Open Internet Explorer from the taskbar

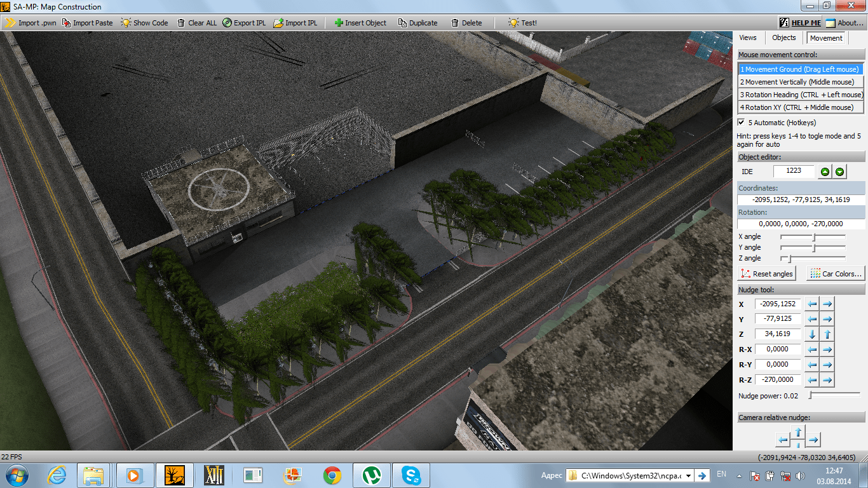point(56,475)
